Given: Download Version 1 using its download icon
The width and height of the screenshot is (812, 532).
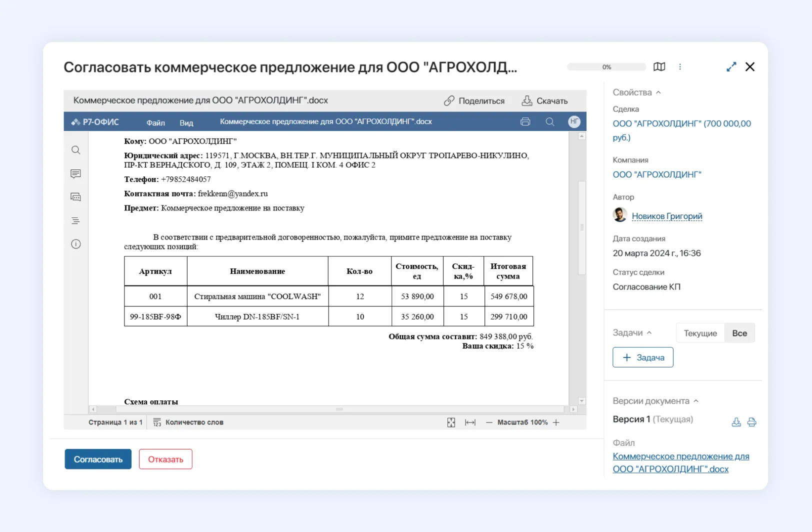Looking at the screenshot, I should (736, 422).
